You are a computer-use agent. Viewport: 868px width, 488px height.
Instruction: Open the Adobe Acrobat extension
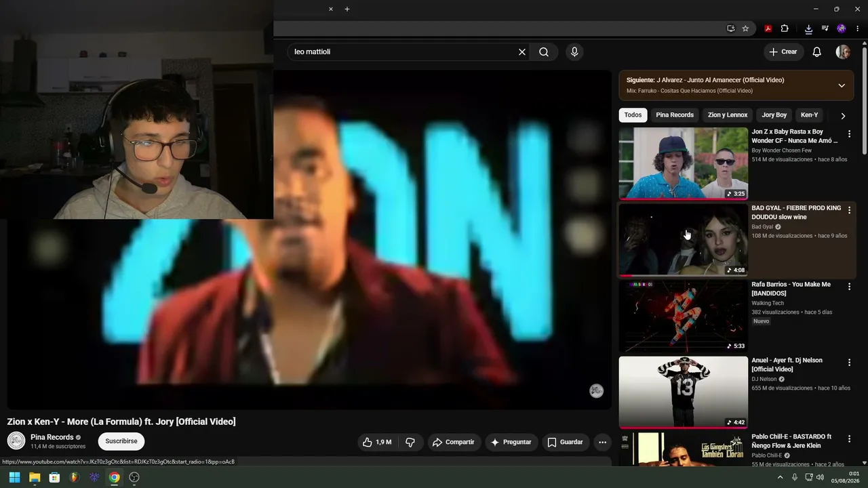click(768, 28)
